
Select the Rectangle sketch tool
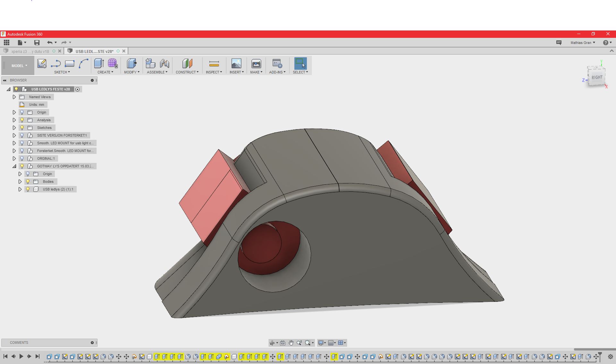pyautogui.click(x=69, y=63)
